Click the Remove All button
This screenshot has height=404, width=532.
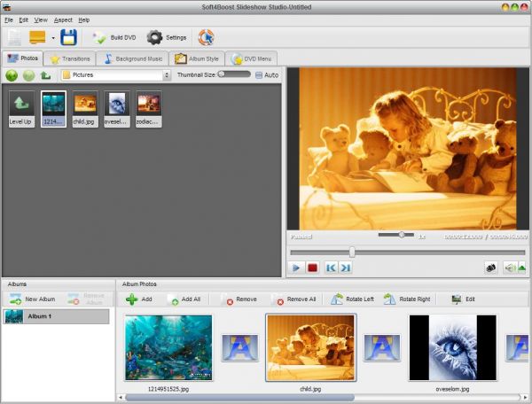click(x=294, y=299)
